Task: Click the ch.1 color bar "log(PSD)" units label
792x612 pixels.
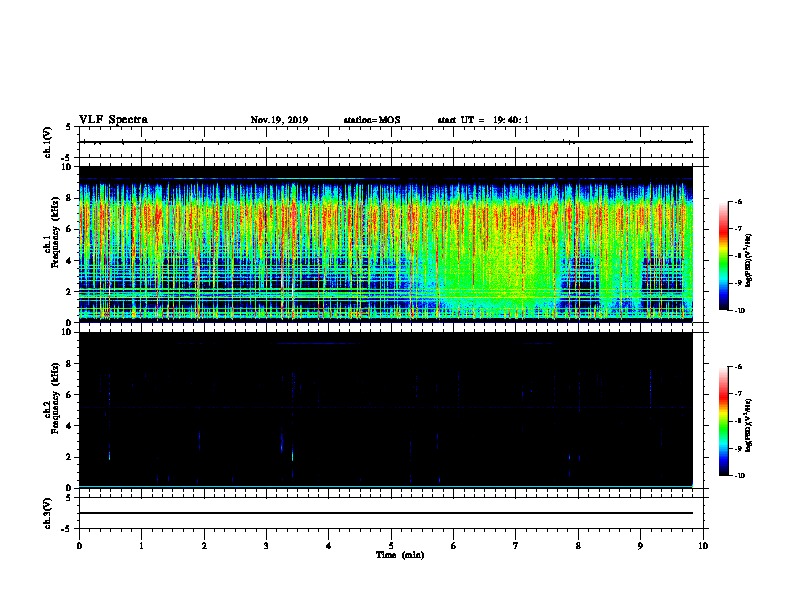Action: coord(749,260)
